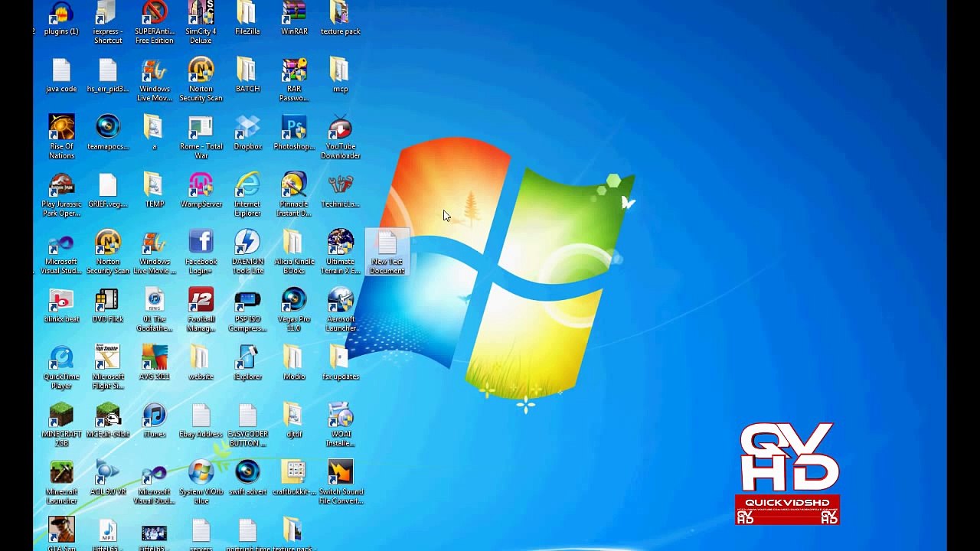980x551 pixels.
Task: Select the System ViOrb blue icon
Action: tap(201, 482)
